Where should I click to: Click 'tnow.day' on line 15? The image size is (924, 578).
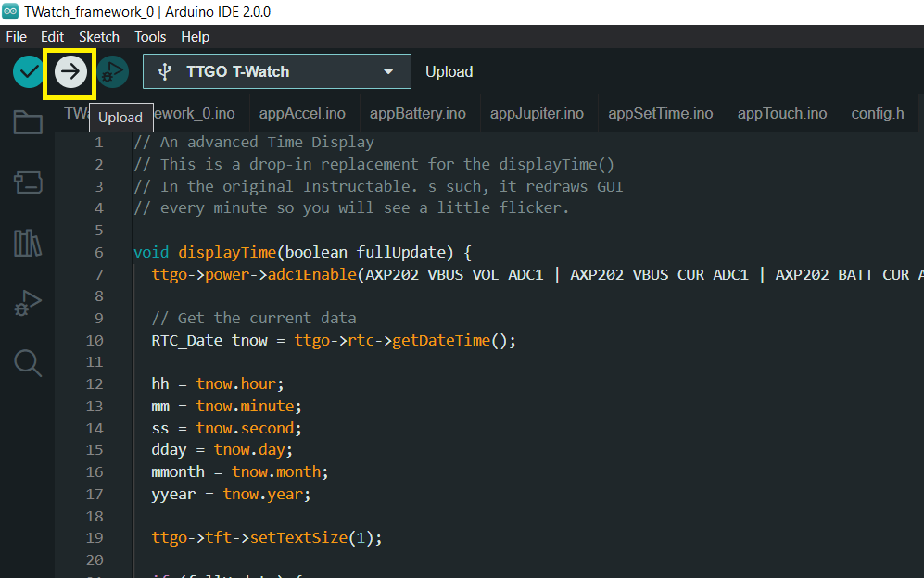click(249, 450)
